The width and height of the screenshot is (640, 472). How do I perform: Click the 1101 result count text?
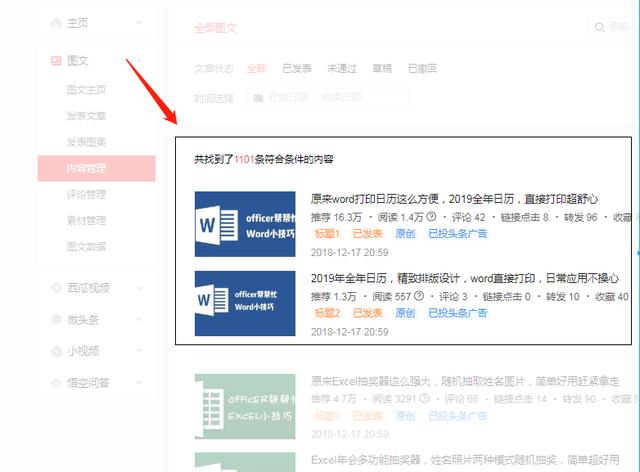point(244,159)
